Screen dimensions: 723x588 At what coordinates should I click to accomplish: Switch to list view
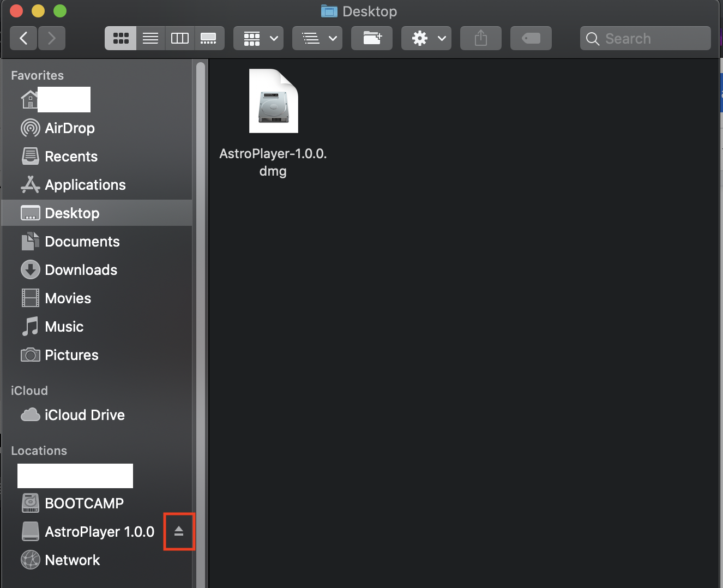pyautogui.click(x=150, y=38)
